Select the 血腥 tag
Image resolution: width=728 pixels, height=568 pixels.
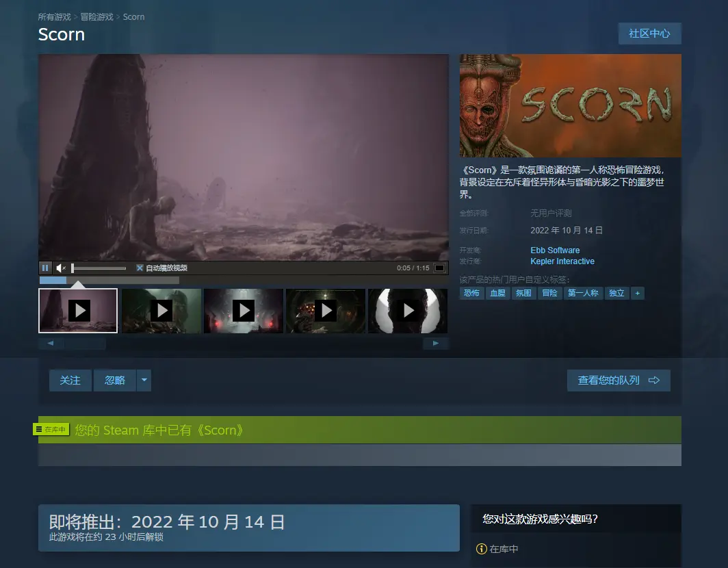pos(497,293)
